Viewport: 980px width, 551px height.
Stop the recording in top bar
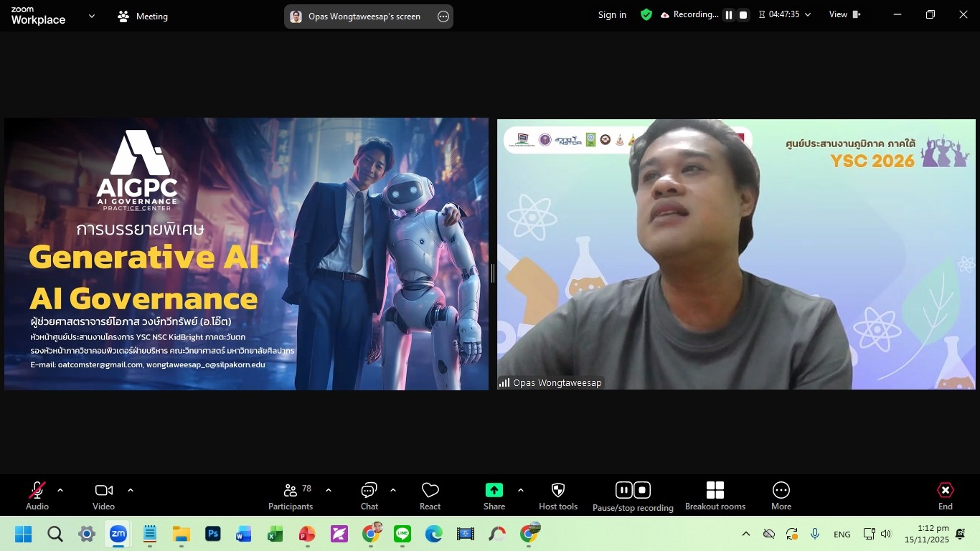[744, 15]
